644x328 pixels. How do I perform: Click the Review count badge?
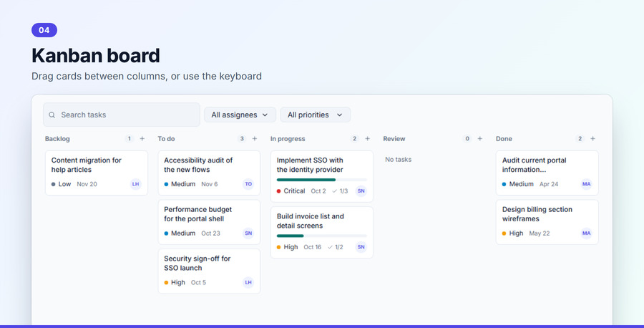tap(467, 139)
